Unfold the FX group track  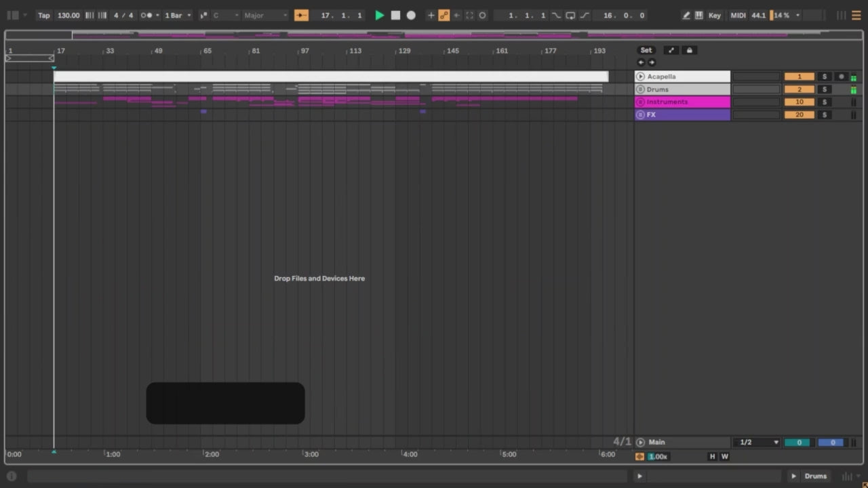point(640,115)
